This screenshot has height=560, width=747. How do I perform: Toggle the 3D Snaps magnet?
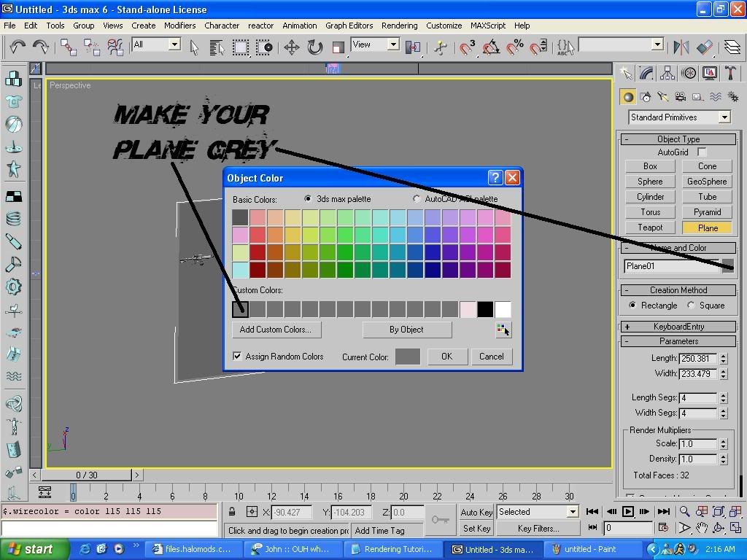(x=467, y=47)
